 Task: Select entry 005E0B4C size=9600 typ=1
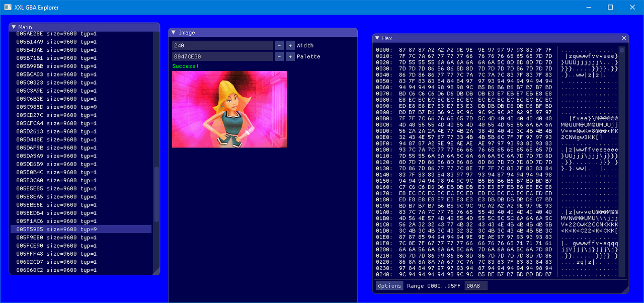click(x=81, y=172)
